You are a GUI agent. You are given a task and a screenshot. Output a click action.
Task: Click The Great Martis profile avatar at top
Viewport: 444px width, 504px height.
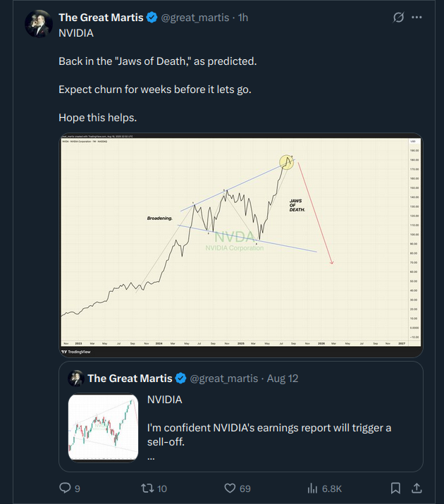(38, 24)
